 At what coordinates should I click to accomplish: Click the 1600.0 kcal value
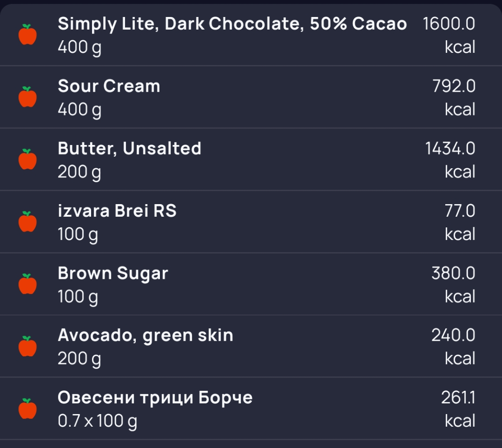pos(449,35)
